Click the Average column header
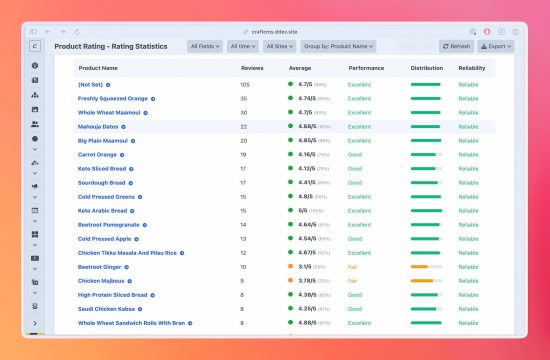550x360 pixels. pos(300,68)
